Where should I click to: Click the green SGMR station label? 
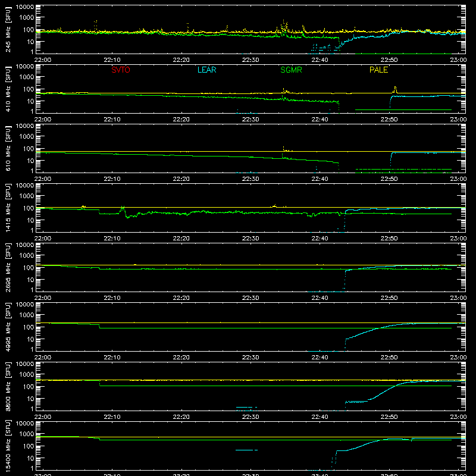click(x=291, y=70)
